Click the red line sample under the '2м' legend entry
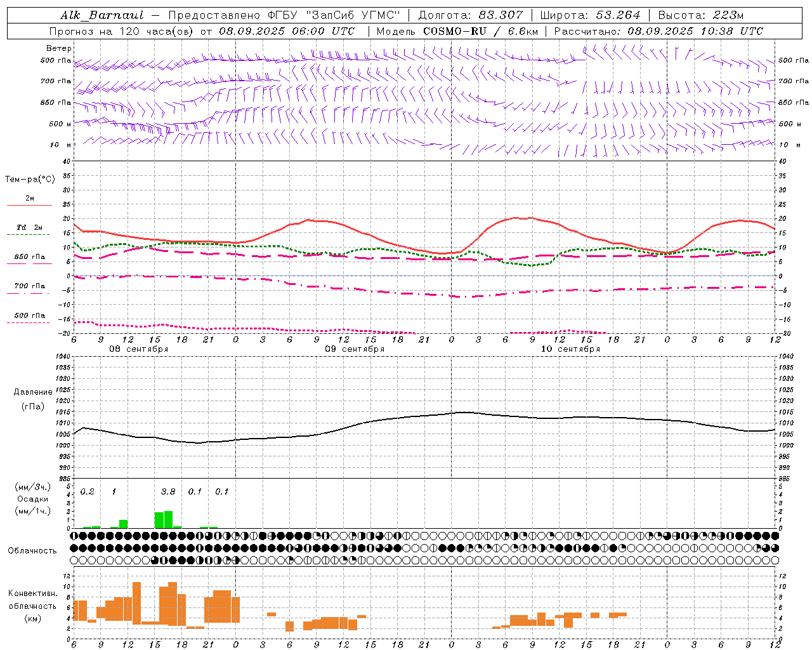 pyautogui.click(x=30, y=205)
